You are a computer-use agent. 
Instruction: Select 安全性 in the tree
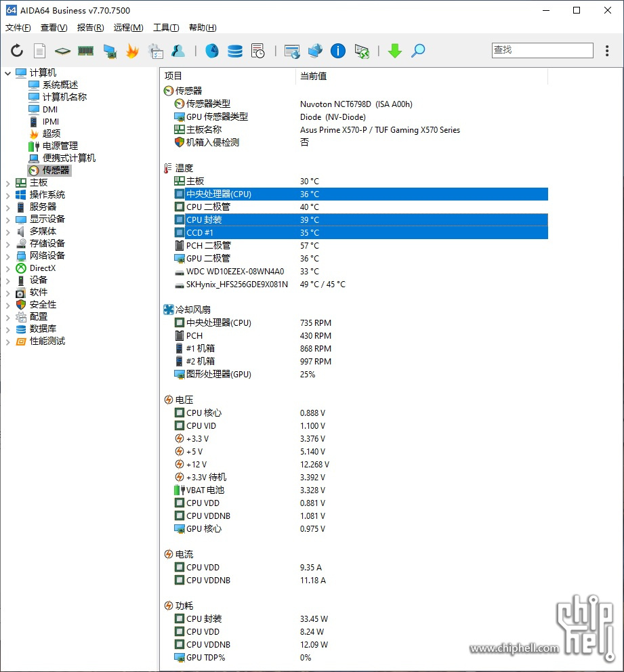point(43,304)
